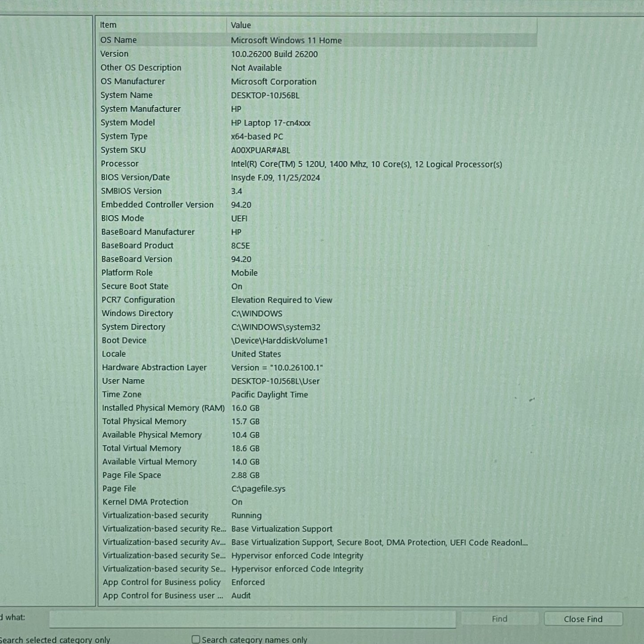Click the \Device\HarddiskVolume1 value
This screenshot has height=644, width=644.
[279, 340]
